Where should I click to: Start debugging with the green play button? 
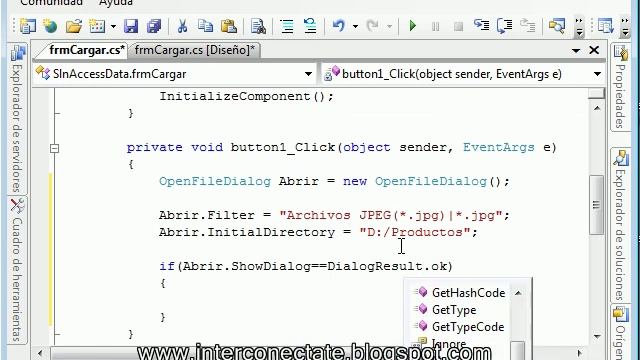coord(413,26)
